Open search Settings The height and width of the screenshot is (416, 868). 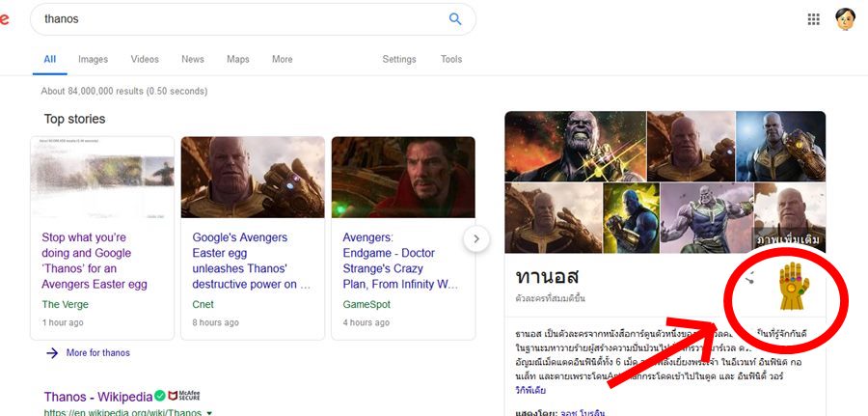point(399,59)
